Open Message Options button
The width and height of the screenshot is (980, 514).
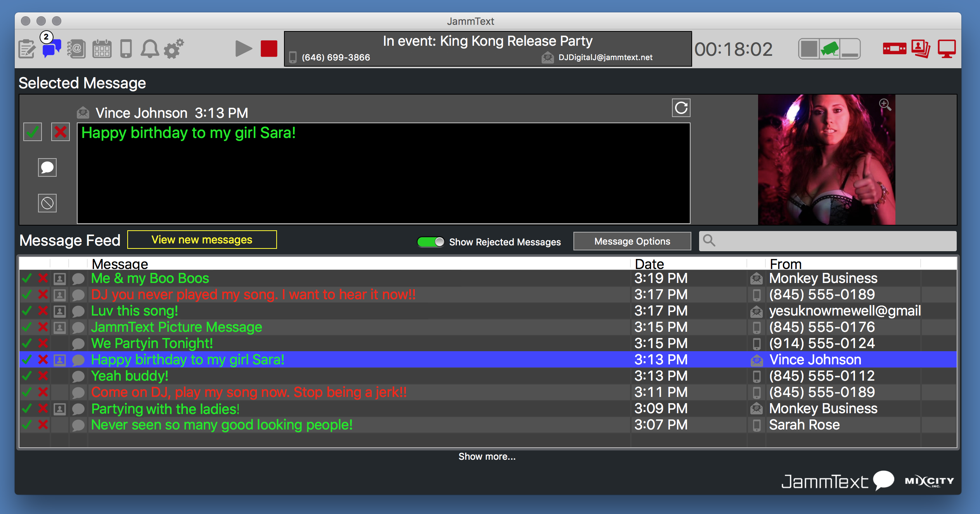[632, 241]
